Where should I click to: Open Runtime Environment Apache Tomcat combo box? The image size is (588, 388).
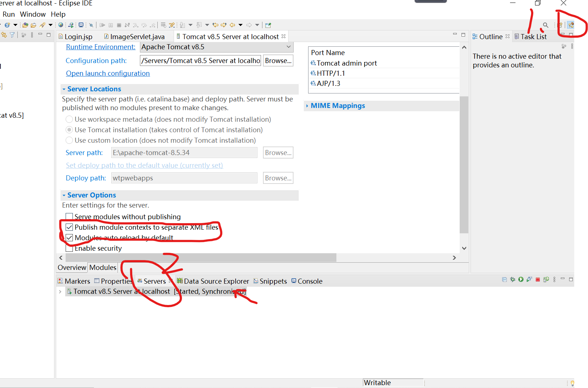tap(216, 47)
